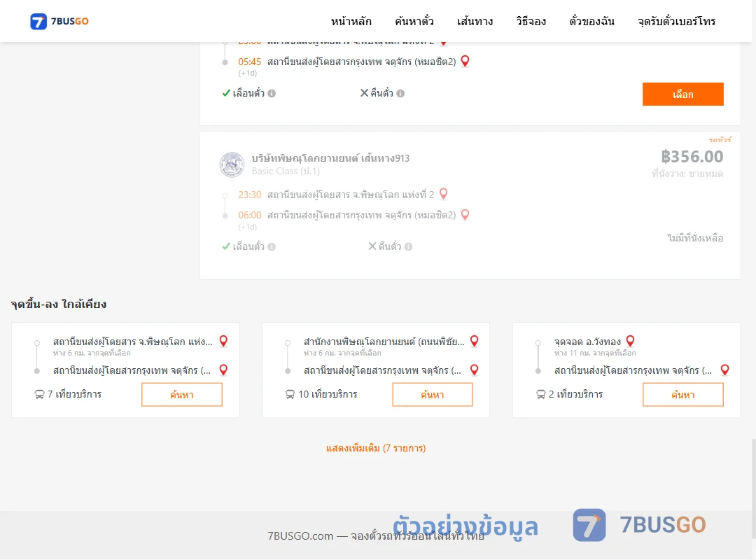Screen dimensions: 756x560
Task: Click ค้นหา in the 7 เที่ยวบริการ card
Action: click(182, 395)
